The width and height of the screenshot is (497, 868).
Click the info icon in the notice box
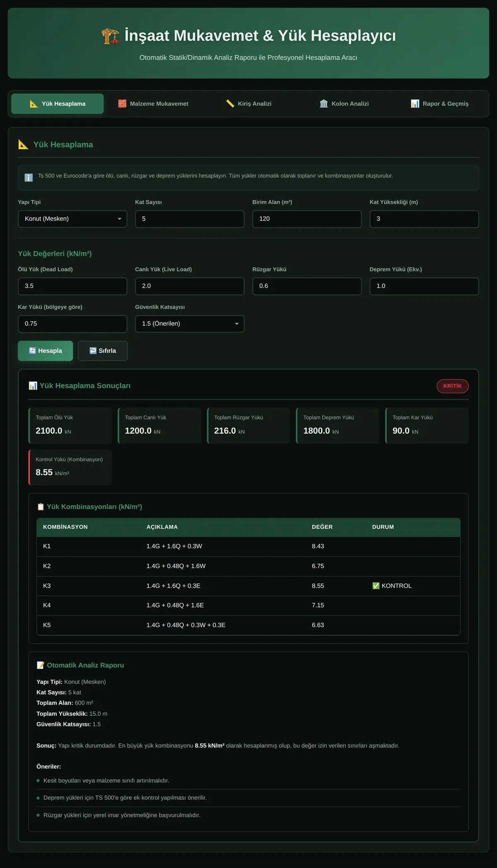29,177
